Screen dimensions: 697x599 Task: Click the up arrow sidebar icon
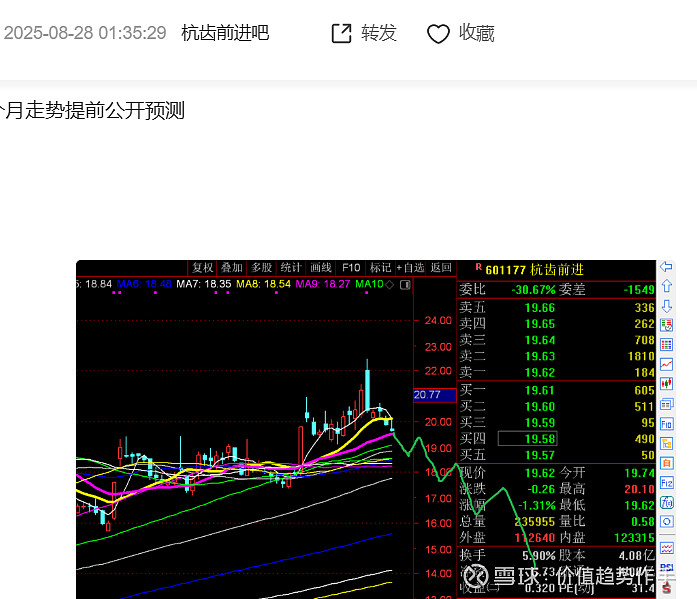point(666,286)
